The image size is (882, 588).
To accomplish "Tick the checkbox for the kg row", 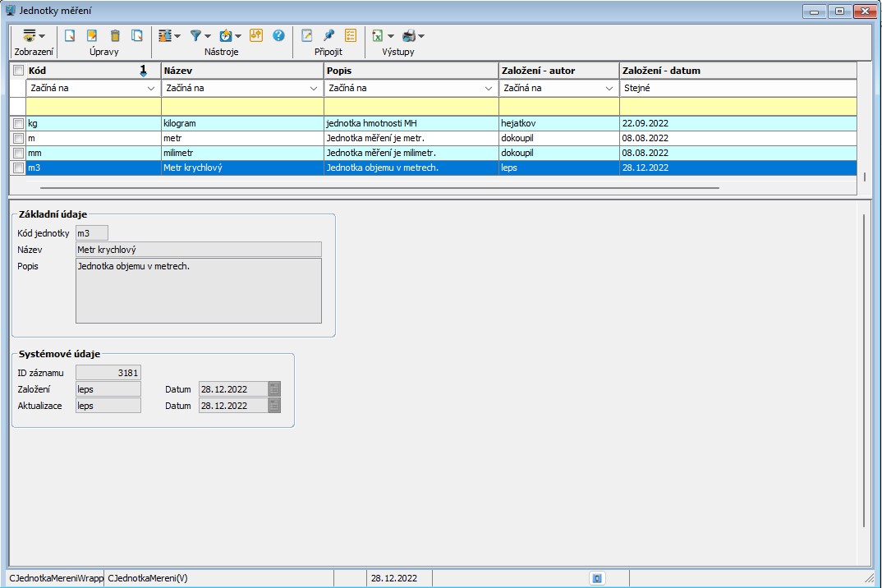I will (x=18, y=123).
